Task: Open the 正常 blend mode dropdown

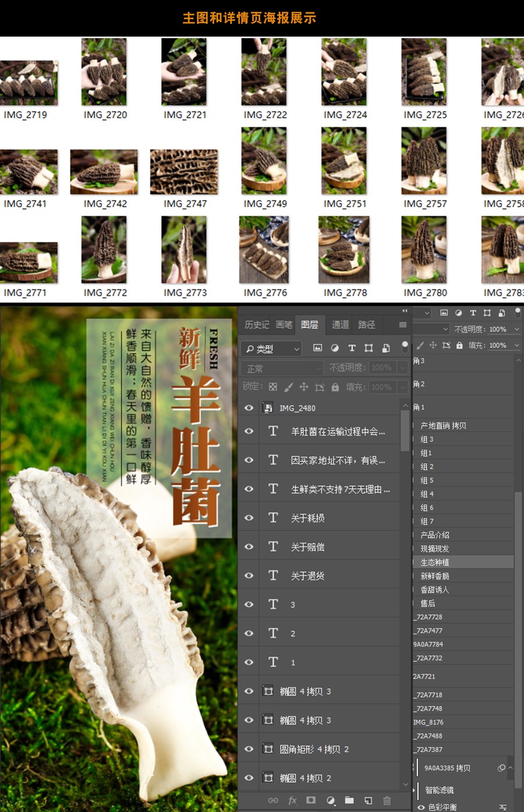Action: pyautogui.click(x=282, y=368)
